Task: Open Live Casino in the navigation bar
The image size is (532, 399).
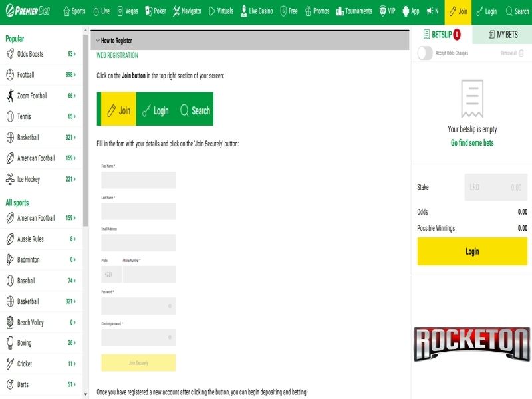Action: [257, 11]
